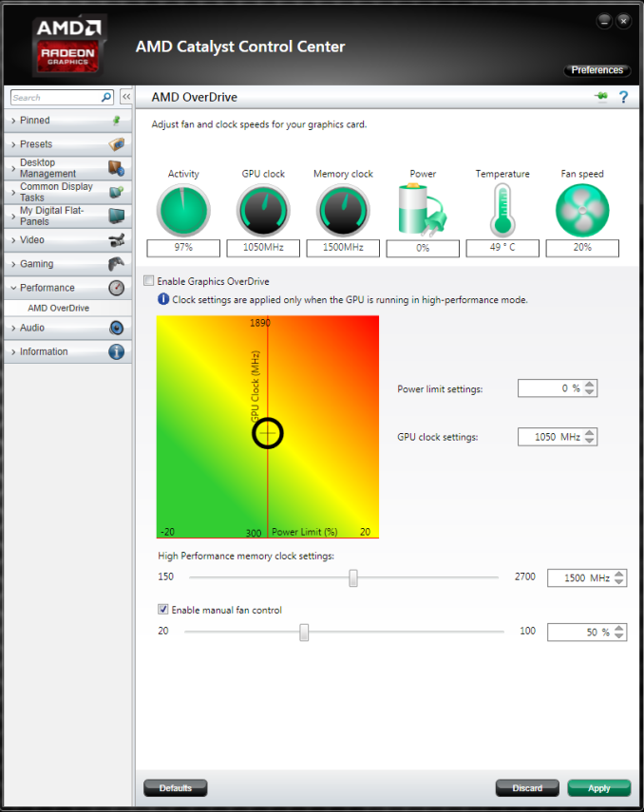Open help with the question mark icon

(x=623, y=97)
